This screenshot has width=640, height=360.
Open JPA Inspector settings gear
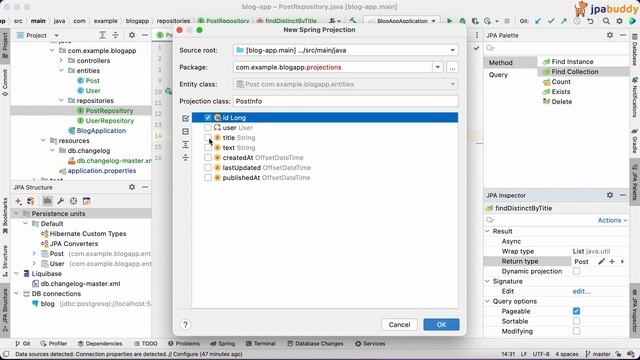point(610,195)
